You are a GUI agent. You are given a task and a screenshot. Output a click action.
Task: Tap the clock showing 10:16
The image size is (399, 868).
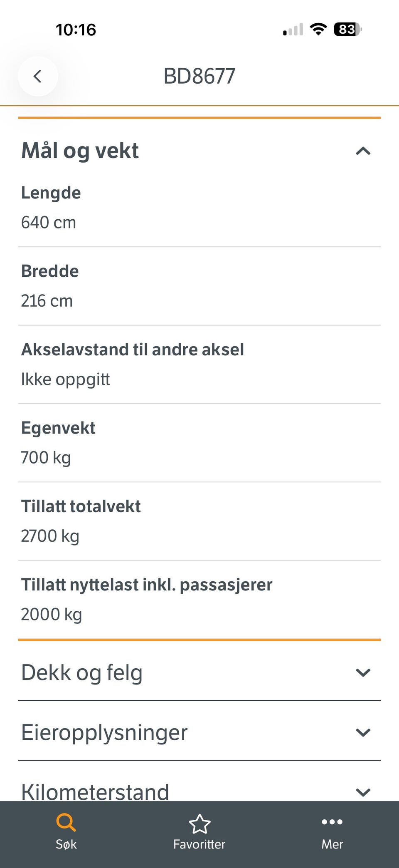coord(76,30)
